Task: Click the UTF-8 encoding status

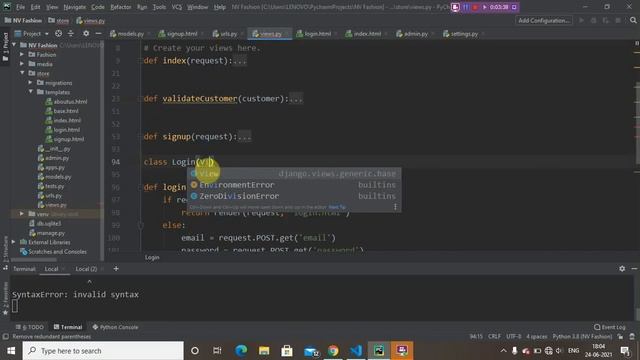Action: 513,337
